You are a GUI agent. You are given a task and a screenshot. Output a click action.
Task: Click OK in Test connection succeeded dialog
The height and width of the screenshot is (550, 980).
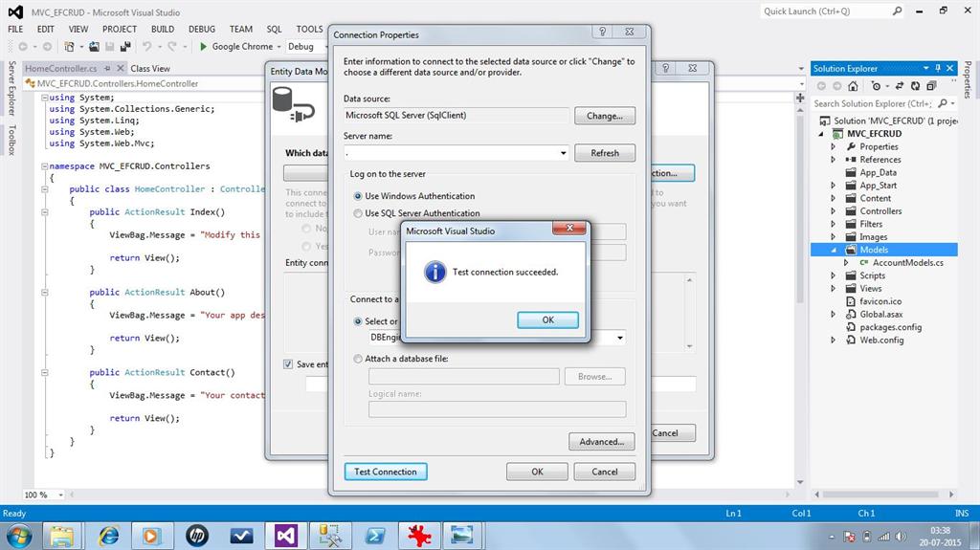pos(547,320)
